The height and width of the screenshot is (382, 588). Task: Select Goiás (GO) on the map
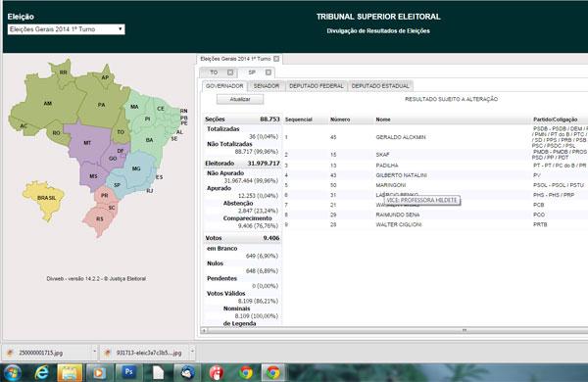pyautogui.click(x=112, y=159)
